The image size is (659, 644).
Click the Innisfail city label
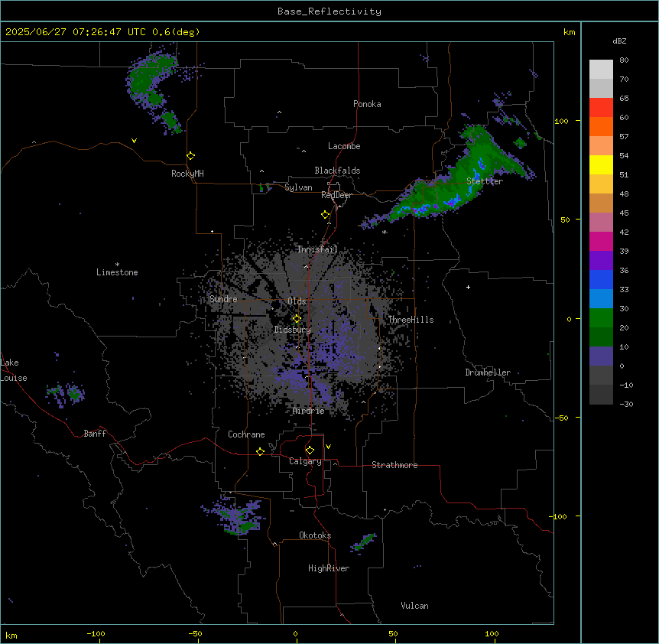[318, 249]
